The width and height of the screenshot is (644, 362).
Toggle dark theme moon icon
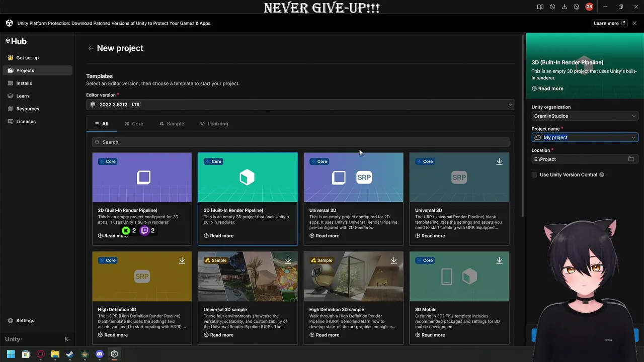(x=552, y=7)
